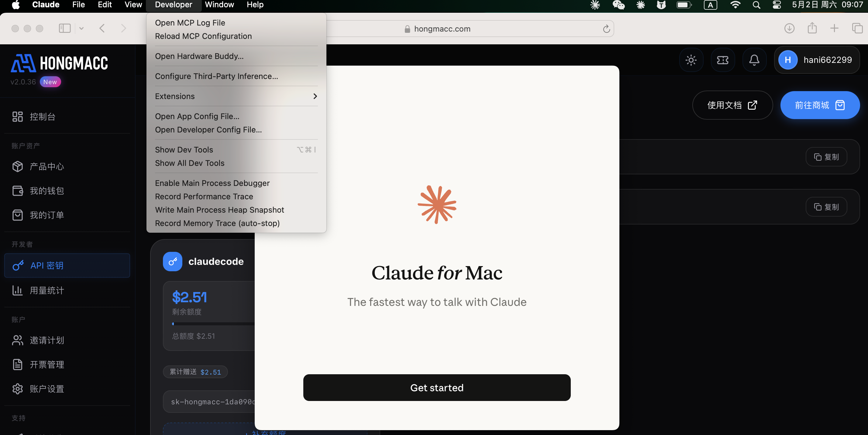This screenshot has height=435, width=868.
Task: Open the hani662299 account menu
Action: pyautogui.click(x=817, y=60)
